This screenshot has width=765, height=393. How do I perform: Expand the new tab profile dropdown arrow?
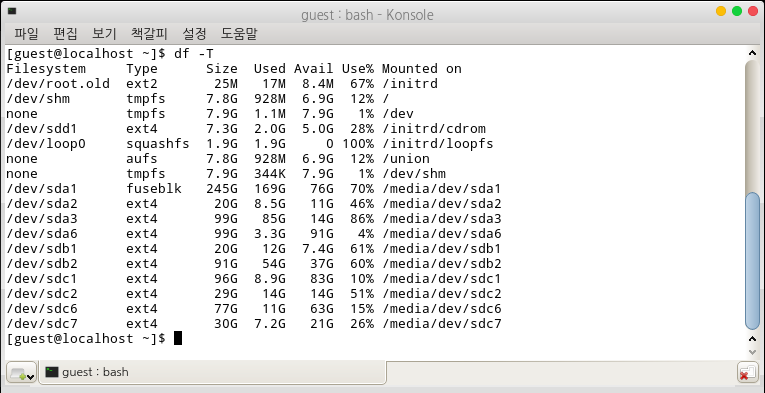[x=31, y=376]
